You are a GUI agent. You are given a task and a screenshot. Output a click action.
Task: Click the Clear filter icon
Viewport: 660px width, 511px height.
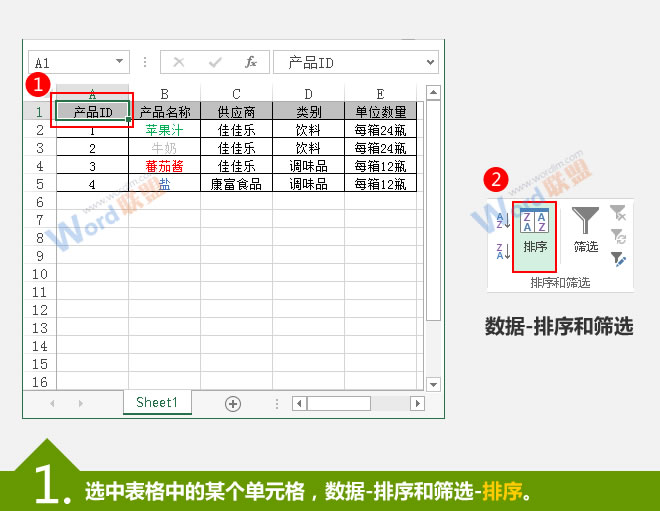(619, 212)
